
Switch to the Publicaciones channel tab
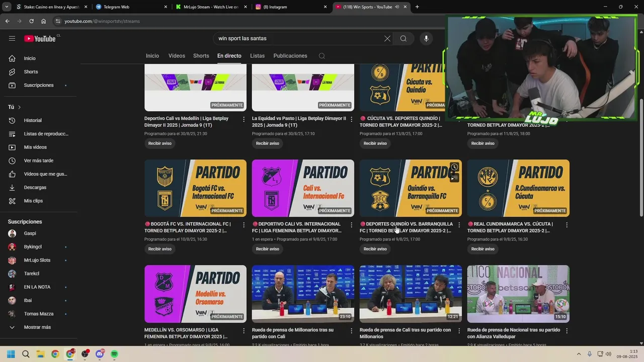pyautogui.click(x=290, y=56)
